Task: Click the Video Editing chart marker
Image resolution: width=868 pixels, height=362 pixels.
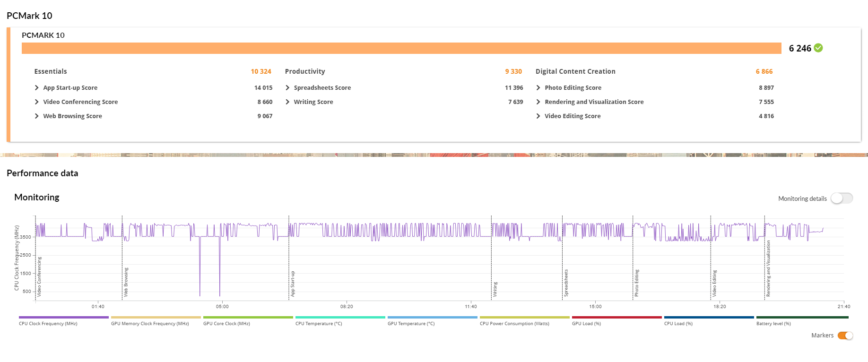Action: pyautogui.click(x=714, y=284)
